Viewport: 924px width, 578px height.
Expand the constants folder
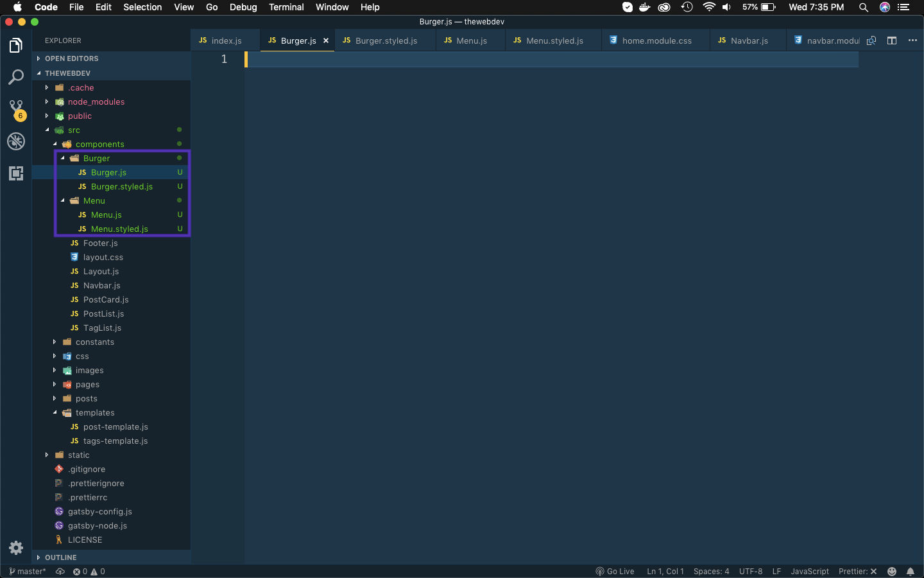(111, 342)
